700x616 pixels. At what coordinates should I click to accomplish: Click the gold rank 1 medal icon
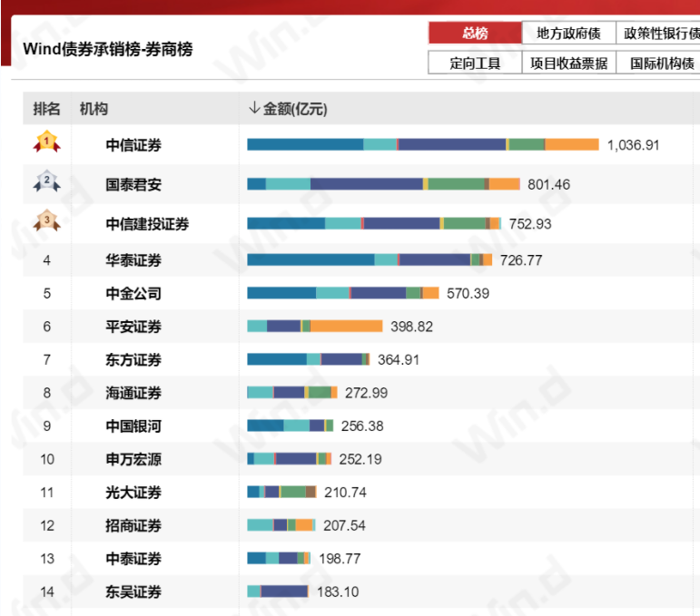point(47,142)
